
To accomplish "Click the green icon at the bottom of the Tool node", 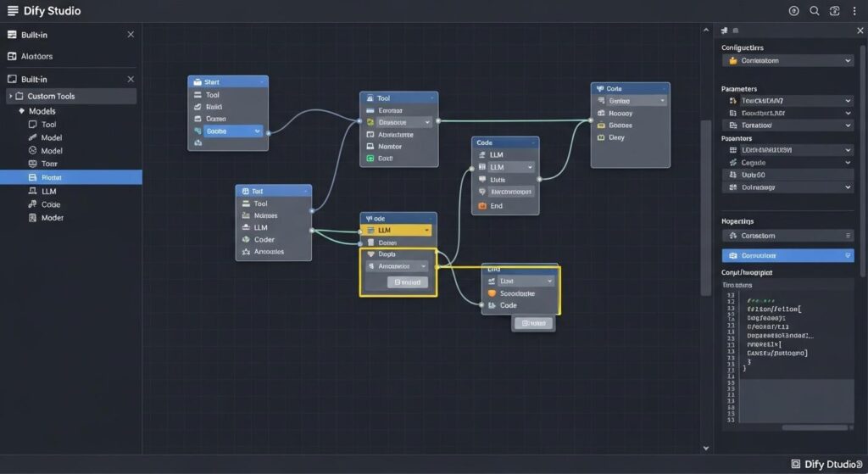I will [x=370, y=159].
